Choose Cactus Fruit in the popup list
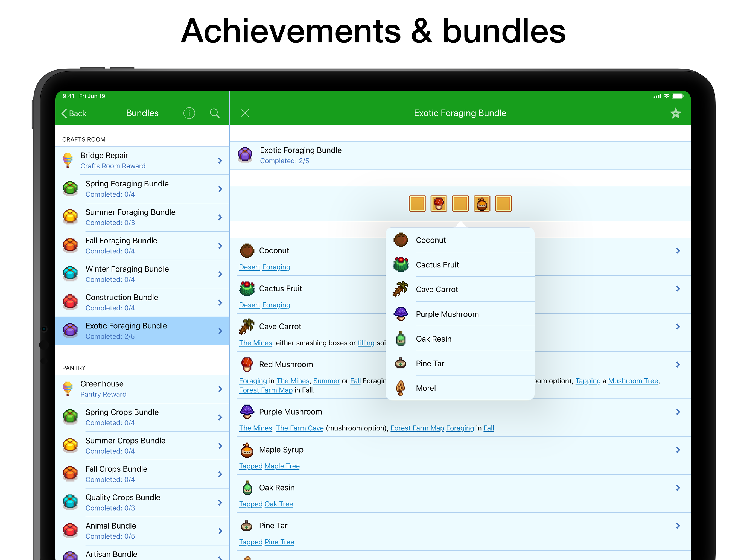Screen dimensions: 747x560 460,265
